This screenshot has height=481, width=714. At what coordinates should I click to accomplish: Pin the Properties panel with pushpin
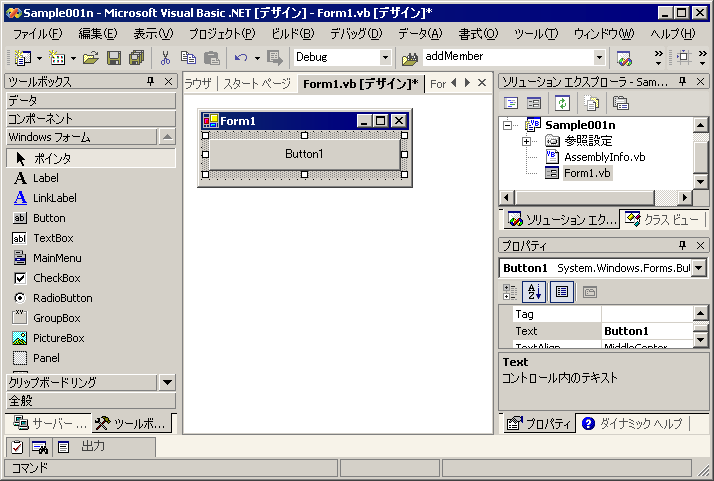click(x=682, y=246)
